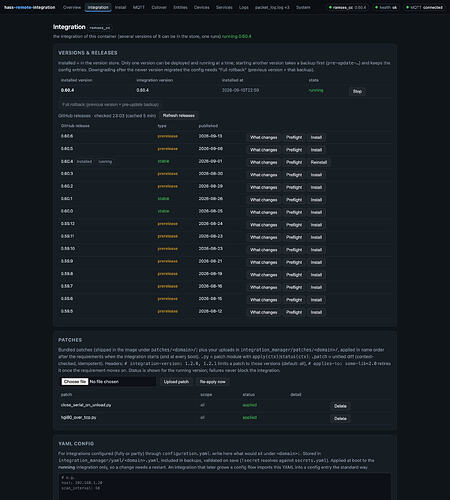Show What changes for release 0.59.11
This screenshot has width=450, height=500.
click(264, 237)
